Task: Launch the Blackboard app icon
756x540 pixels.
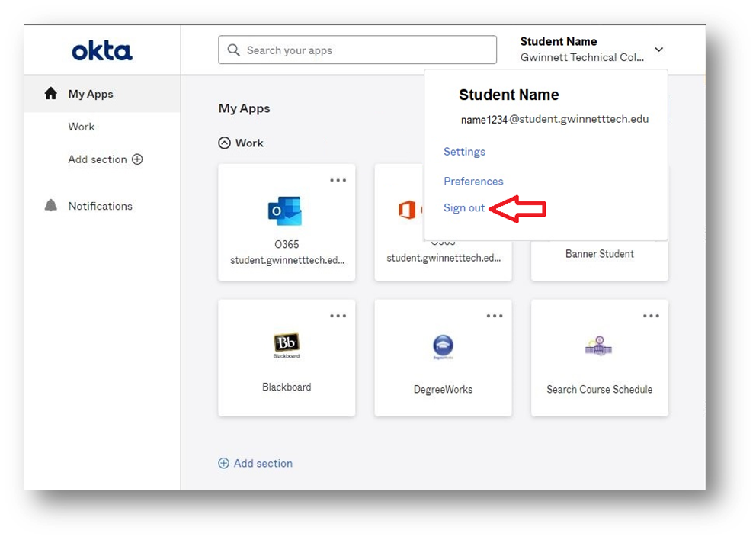Action: [287, 345]
